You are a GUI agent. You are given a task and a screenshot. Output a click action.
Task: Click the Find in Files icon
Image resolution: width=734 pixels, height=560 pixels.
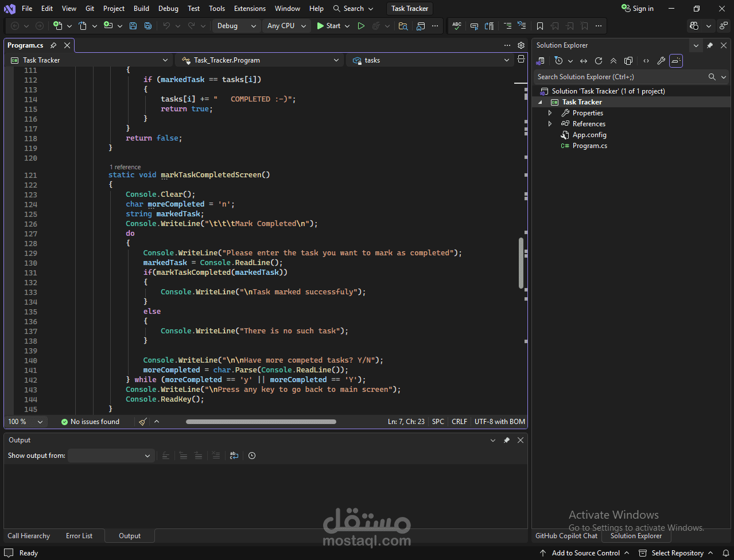coord(403,26)
